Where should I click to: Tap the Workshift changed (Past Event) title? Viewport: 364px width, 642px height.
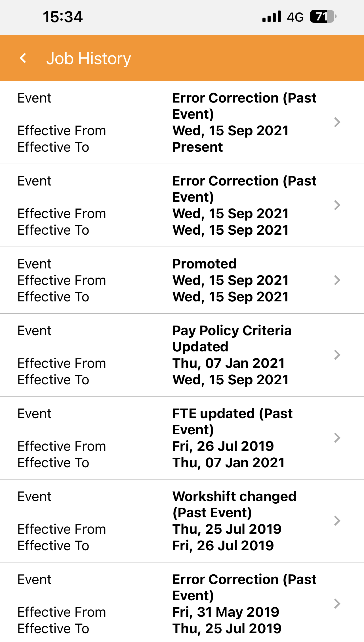pos(234,504)
